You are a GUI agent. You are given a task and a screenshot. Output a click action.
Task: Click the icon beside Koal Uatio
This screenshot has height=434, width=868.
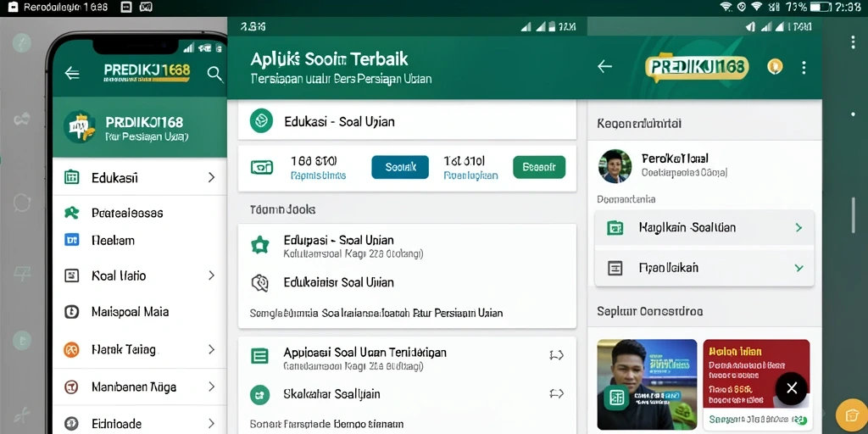pos(71,275)
